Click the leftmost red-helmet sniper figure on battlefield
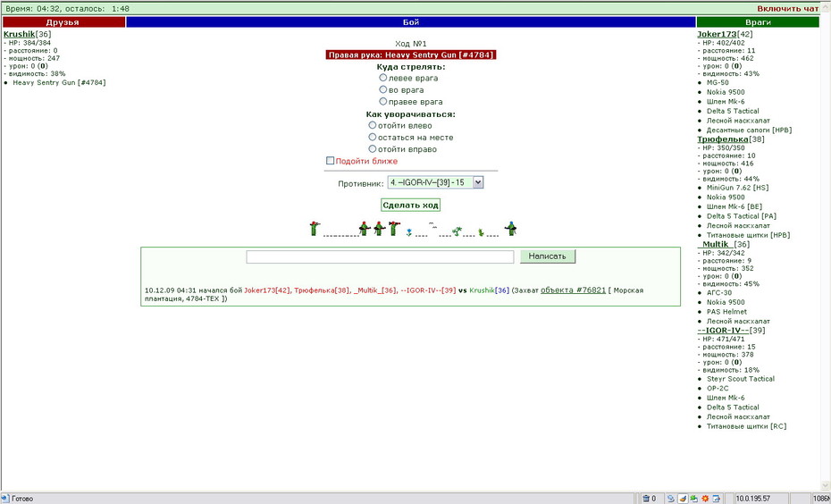Screen dimensions: 831x504 click(x=315, y=229)
